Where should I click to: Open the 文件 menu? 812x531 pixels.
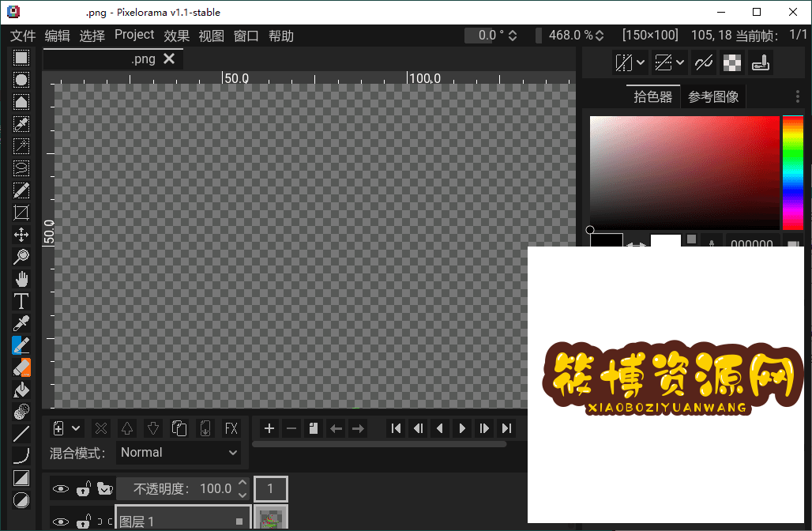pos(23,36)
